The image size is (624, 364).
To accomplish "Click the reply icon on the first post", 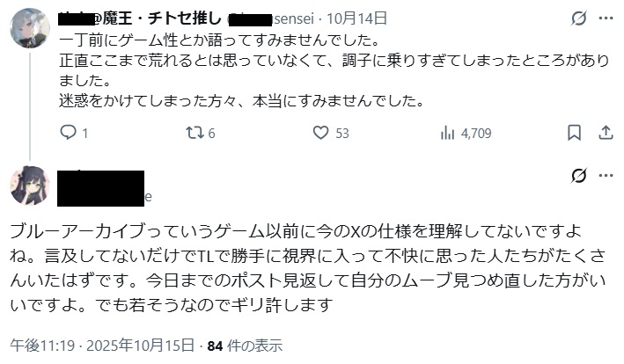I will pyautogui.click(x=70, y=133).
